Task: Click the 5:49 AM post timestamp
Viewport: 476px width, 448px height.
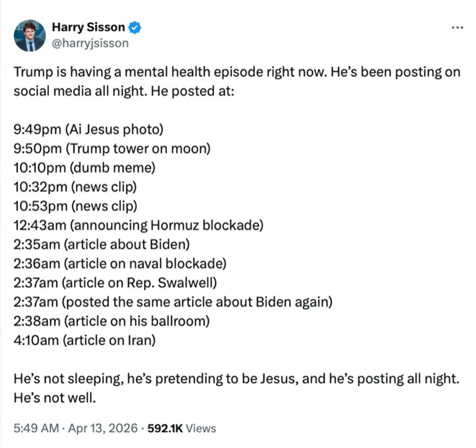Action: [35, 428]
